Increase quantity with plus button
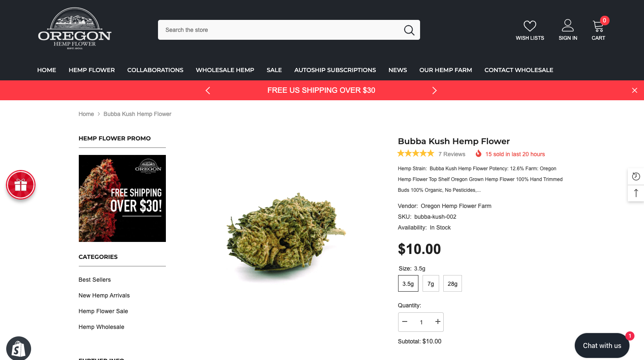Viewport: 644px width, 360px height. pos(437,321)
